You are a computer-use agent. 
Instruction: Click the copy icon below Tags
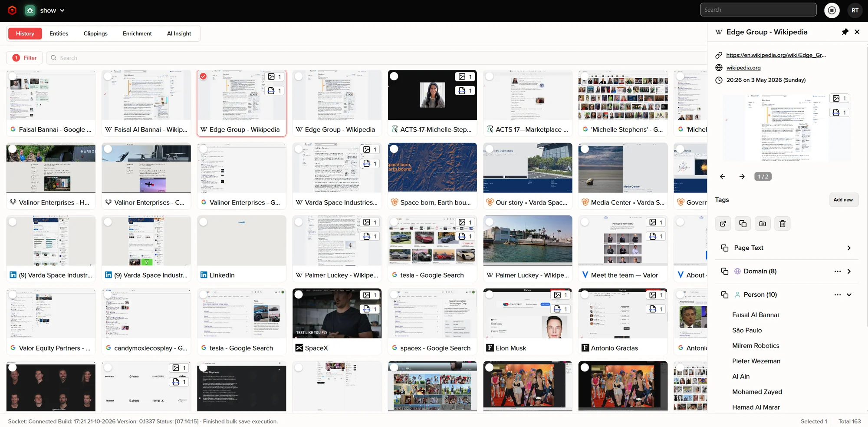point(743,224)
